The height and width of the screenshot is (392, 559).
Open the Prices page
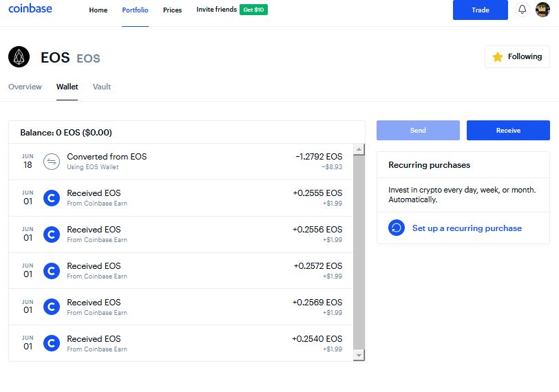[172, 10]
